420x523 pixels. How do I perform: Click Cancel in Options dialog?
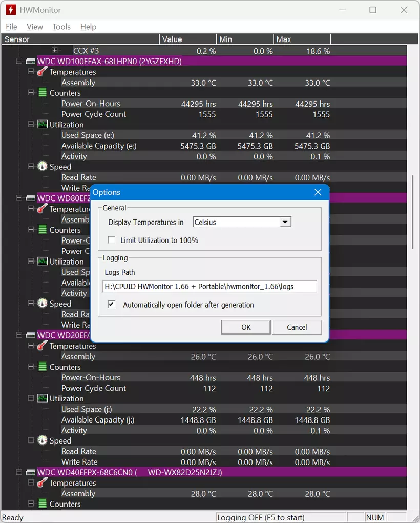297,327
